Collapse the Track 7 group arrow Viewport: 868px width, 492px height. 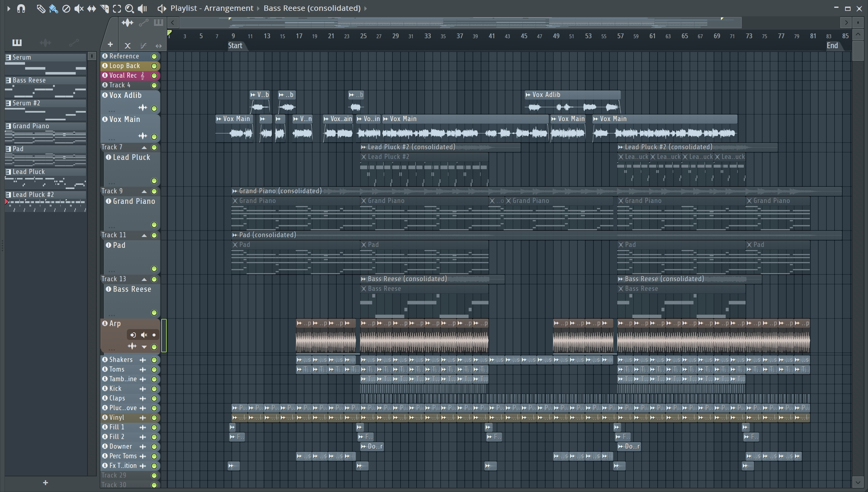tap(144, 147)
